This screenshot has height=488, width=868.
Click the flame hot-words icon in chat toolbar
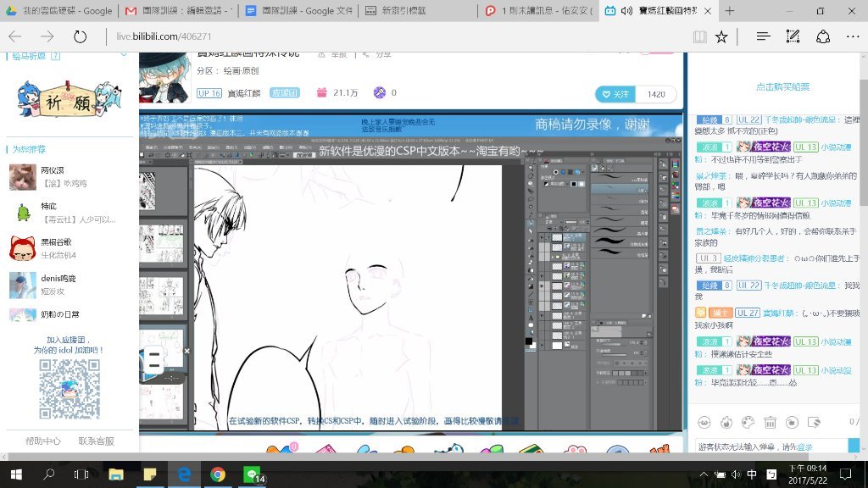[x=726, y=423]
